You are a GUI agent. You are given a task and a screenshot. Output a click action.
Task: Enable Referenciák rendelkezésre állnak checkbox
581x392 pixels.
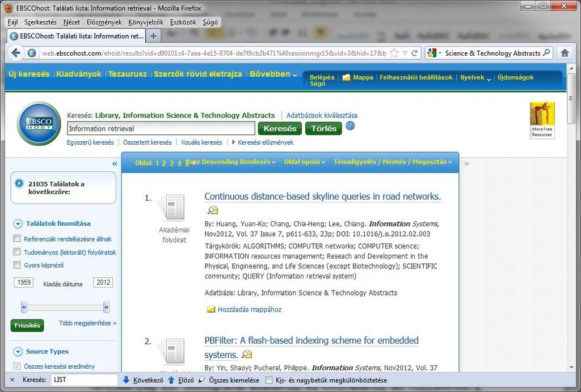click(x=16, y=238)
